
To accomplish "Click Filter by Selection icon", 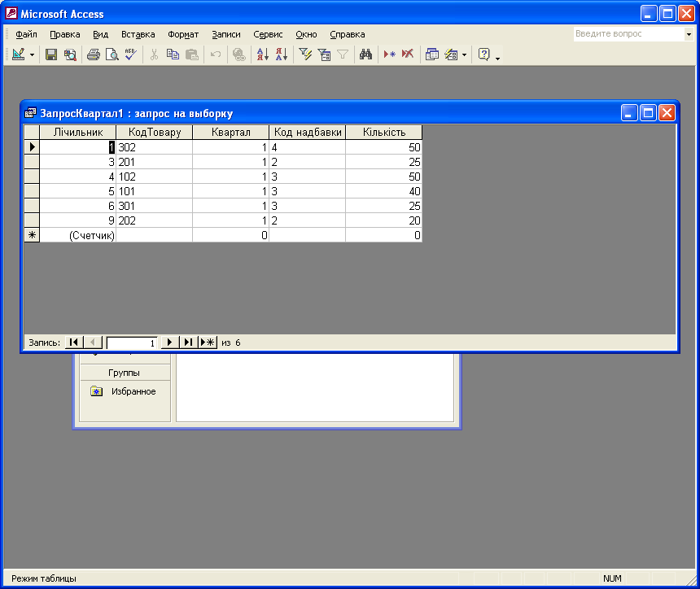I will 305,55.
